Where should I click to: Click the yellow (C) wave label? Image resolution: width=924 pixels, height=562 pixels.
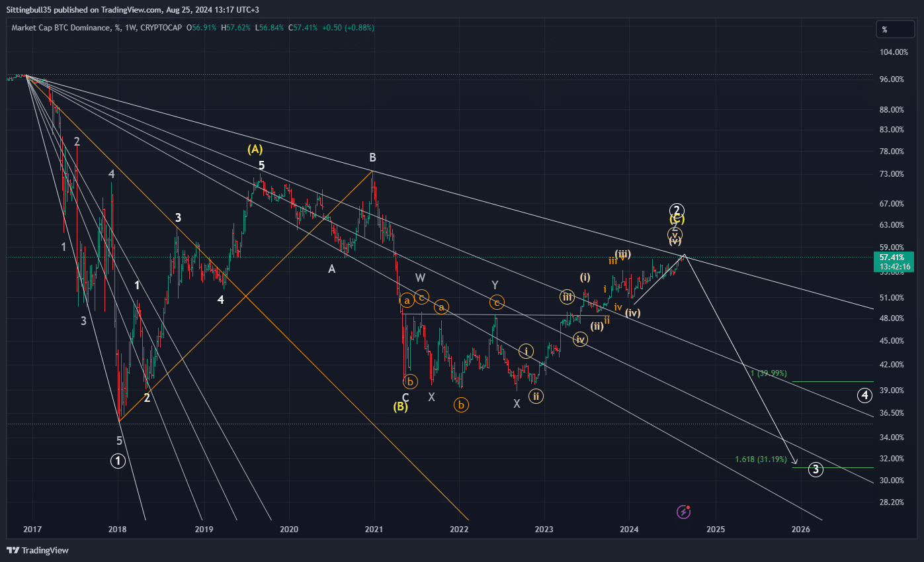(676, 219)
